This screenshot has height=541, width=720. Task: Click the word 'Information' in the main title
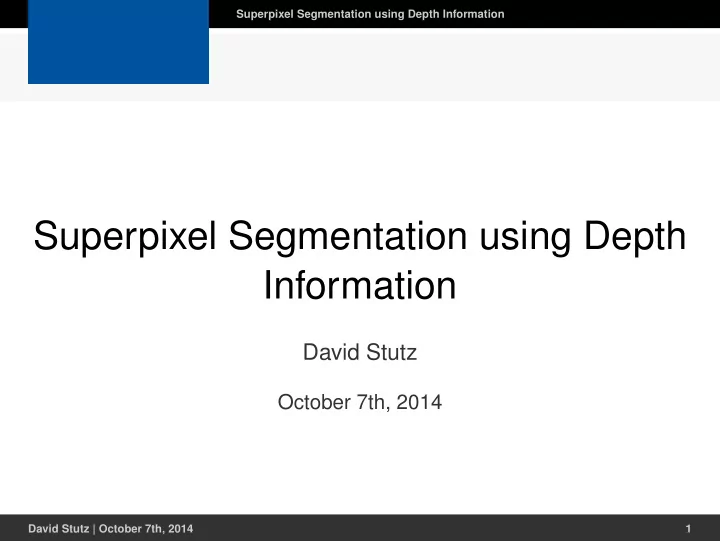coord(360,286)
